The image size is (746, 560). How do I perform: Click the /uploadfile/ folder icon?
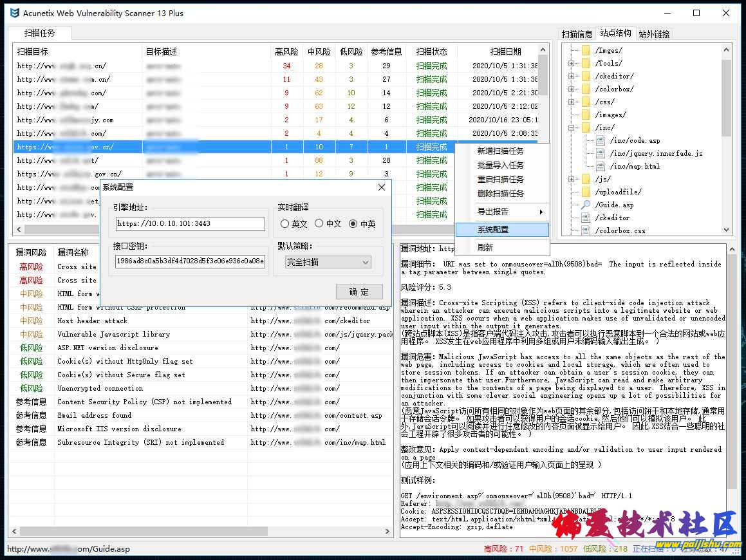(586, 192)
